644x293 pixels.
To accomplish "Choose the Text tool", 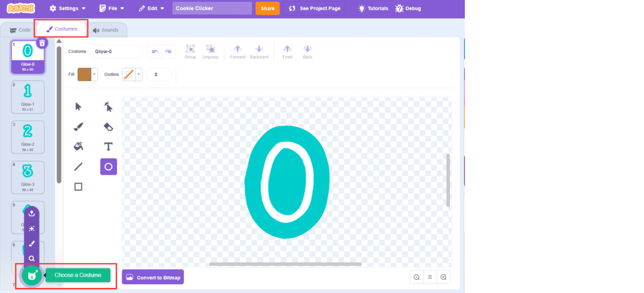I will click(108, 146).
